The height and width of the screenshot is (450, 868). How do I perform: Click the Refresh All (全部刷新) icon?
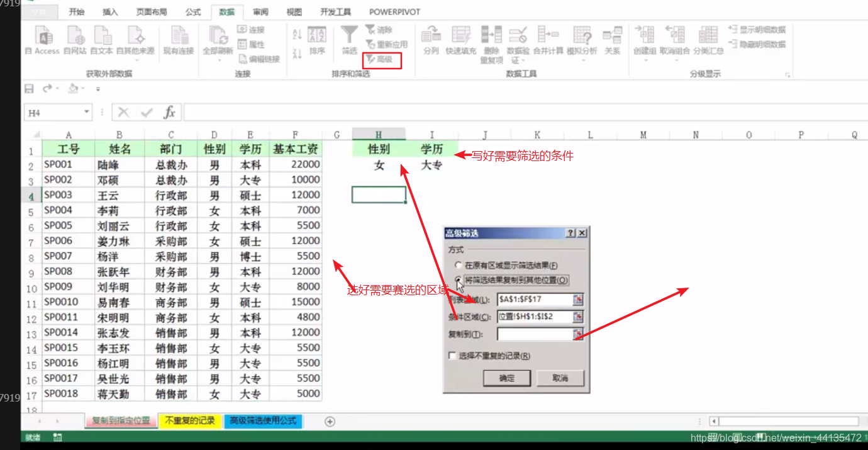point(218,35)
